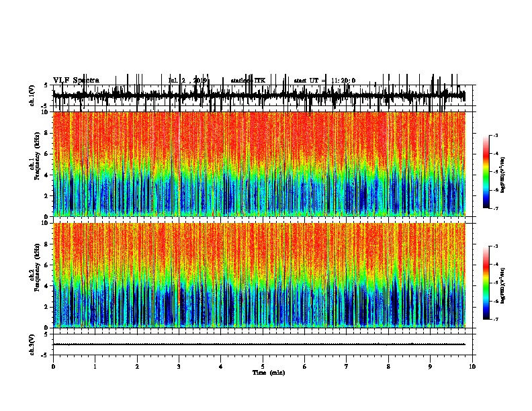Click the '-3' label on ch.1 color scale
Screen dimensions: 532x411
pos(495,135)
